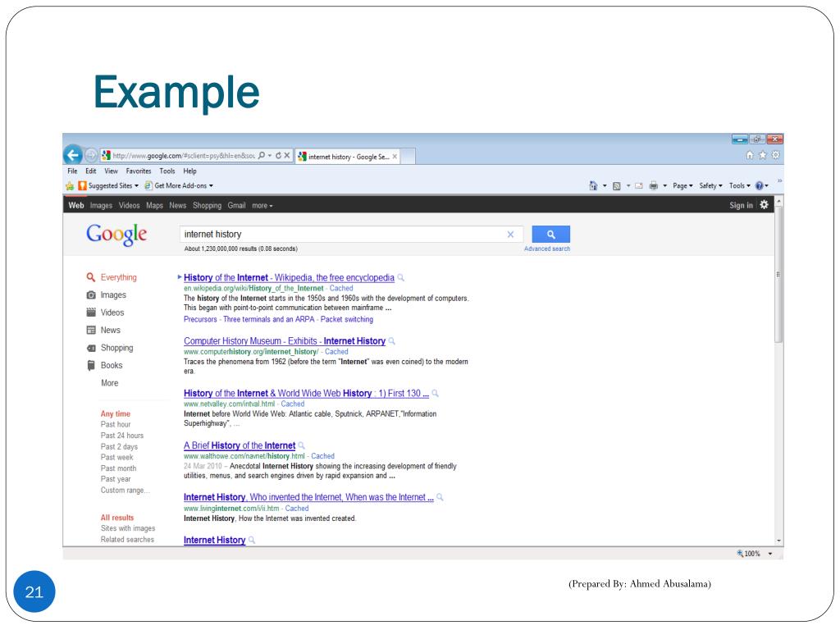This screenshot has width=840, height=630.
Task: Open the command bar Tools dropdown
Action: (x=739, y=186)
